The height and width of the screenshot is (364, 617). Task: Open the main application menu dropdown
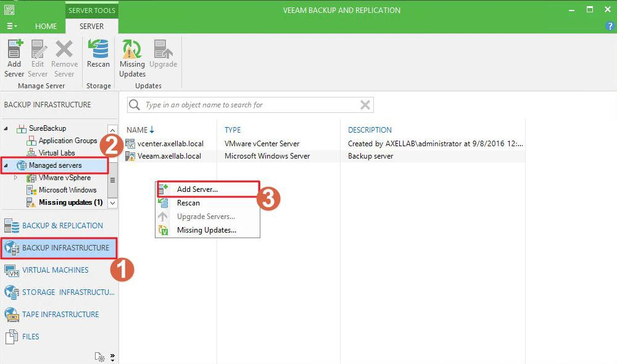pyautogui.click(x=12, y=27)
